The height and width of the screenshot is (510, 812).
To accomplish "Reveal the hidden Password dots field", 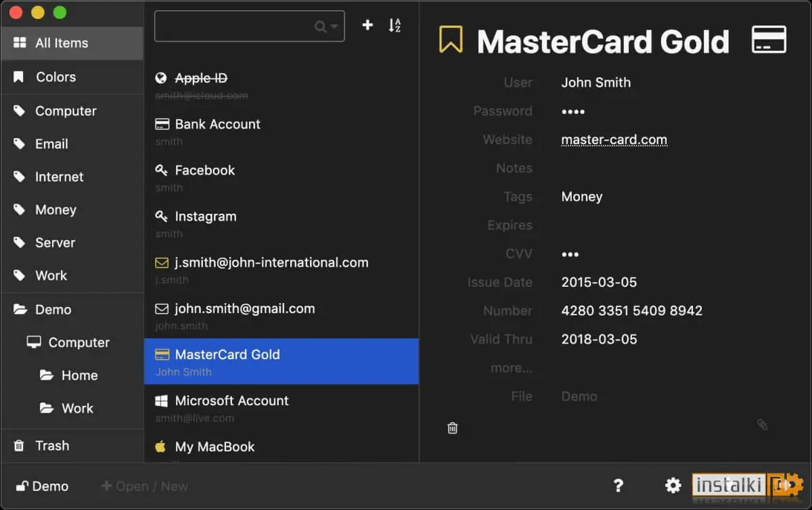I will [x=573, y=112].
